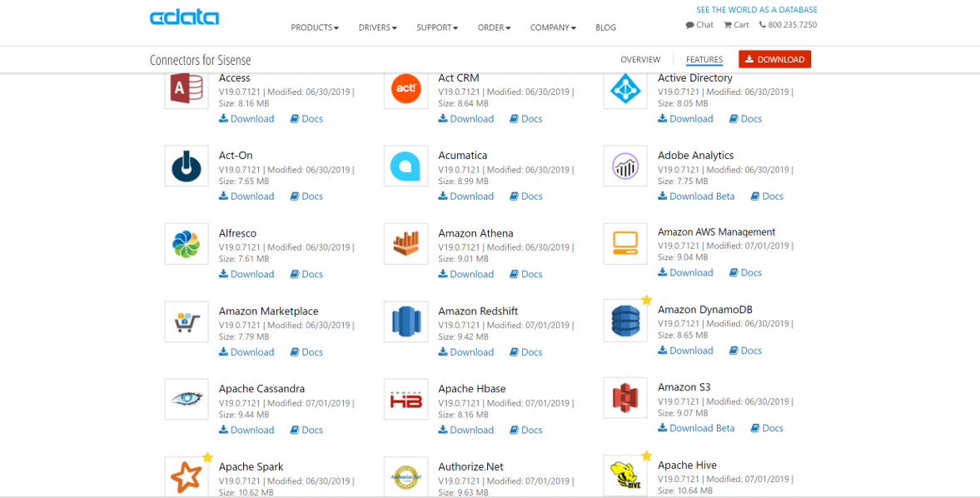The height and width of the screenshot is (498, 980).
Task: Download the Act CRM connector
Action: (x=465, y=119)
